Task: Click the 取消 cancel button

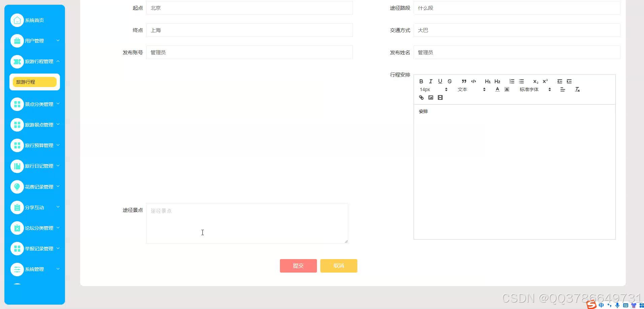Action: coord(339,266)
